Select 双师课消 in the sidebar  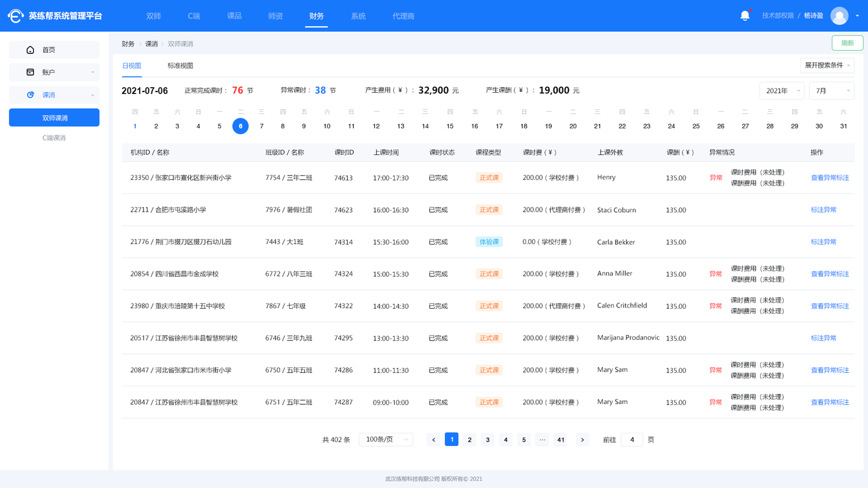[54, 118]
